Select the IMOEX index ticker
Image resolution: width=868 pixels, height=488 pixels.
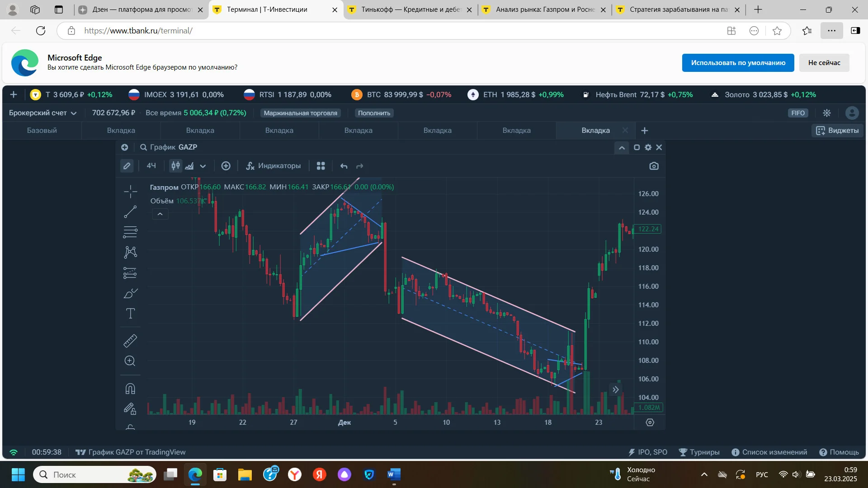coord(176,94)
